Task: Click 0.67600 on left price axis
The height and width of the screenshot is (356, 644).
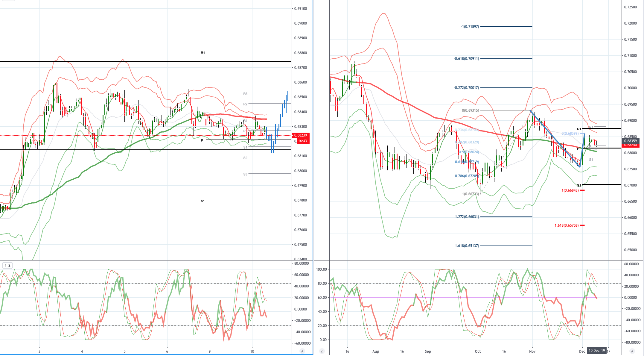Action: pyautogui.click(x=301, y=230)
